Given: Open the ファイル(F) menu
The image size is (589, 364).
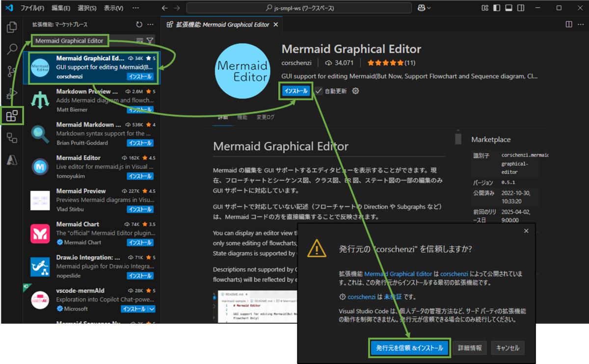Looking at the screenshot, I should point(33,8).
